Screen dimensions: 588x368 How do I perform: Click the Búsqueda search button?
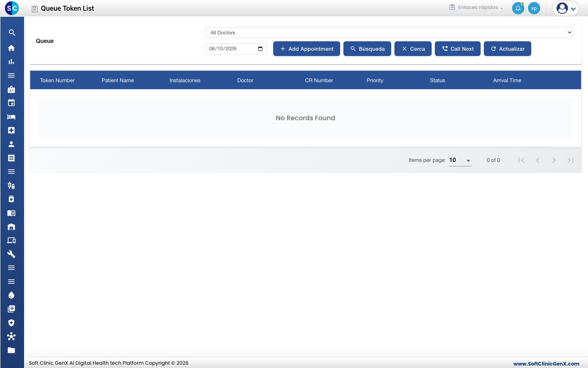tap(367, 49)
